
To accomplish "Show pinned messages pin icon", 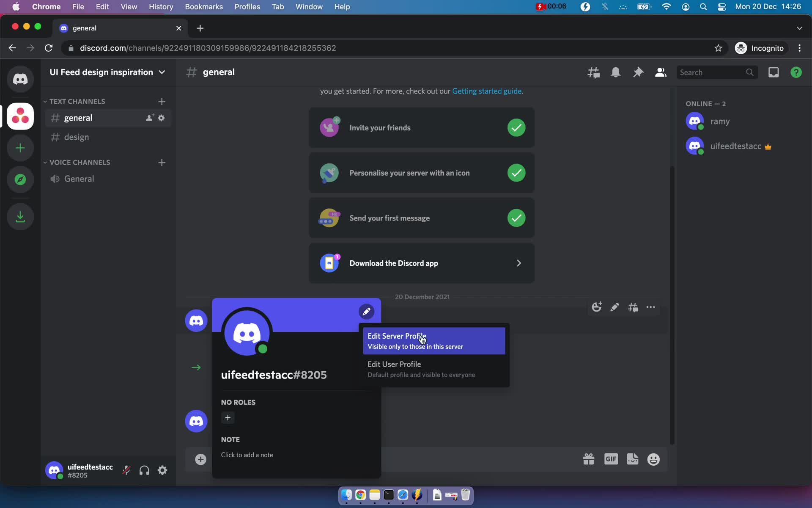I will 638,72.
